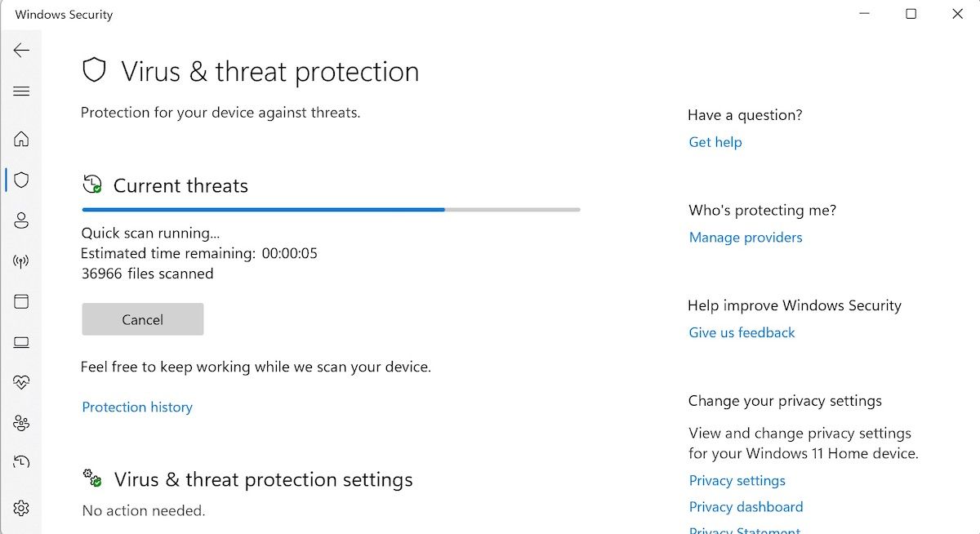Open Account protection in sidebar
The height and width of the screenshot is (534, 980).
[x=21, y=220]
